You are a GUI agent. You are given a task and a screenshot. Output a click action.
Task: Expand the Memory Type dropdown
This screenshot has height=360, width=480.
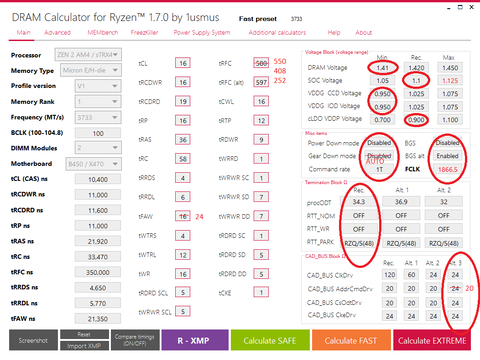[x=91, y=70]
